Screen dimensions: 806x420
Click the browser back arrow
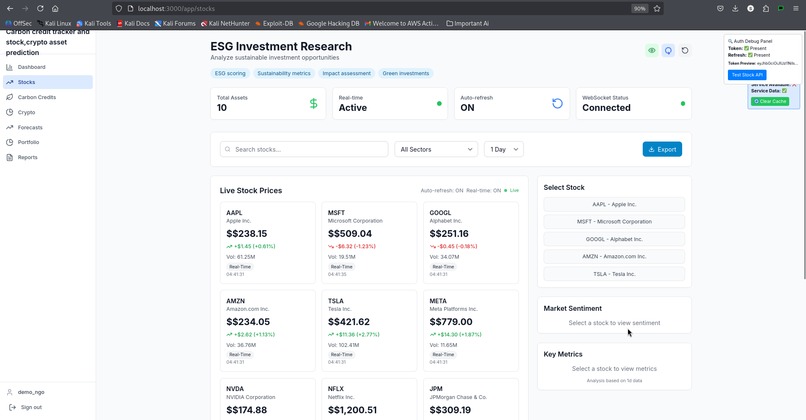click(10, 9)
